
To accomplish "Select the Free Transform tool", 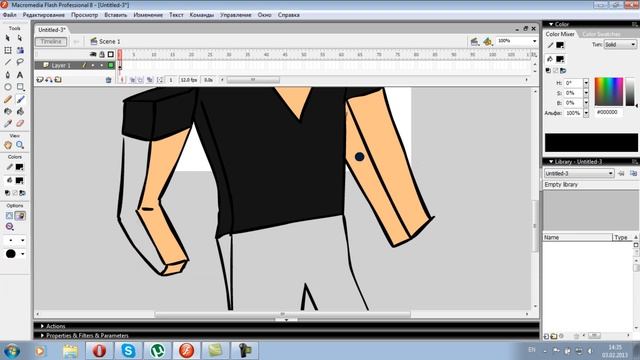I will pos(8,50).
